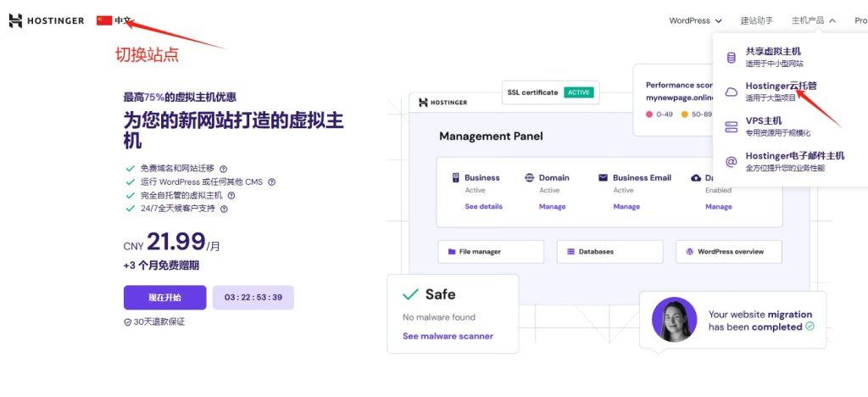Click the completed check icon in migration card
868x397 pixels.
(810, 327)
